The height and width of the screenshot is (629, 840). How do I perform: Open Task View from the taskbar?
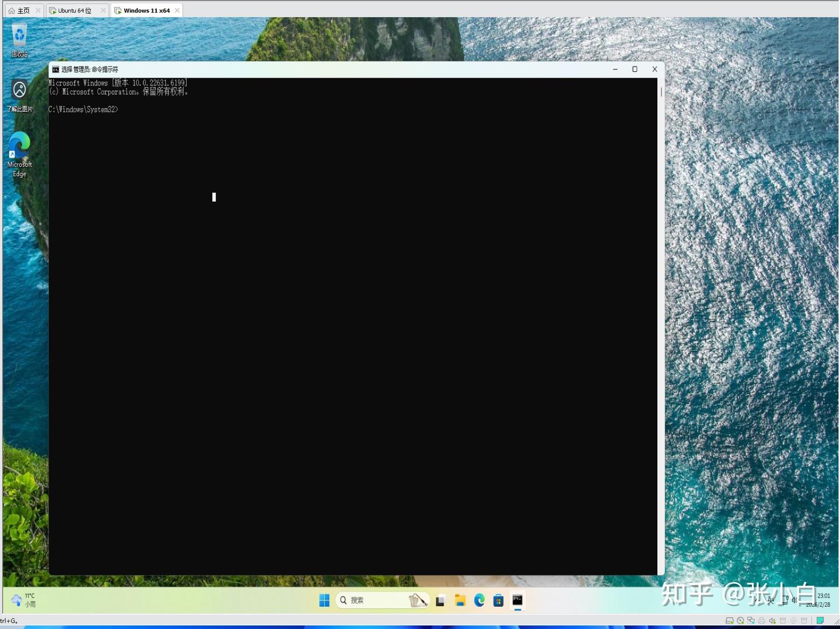click(x=440, y=600)
